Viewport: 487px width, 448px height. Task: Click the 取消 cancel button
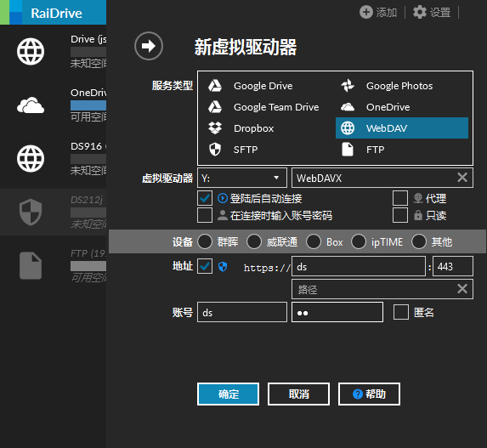point(299,394)
